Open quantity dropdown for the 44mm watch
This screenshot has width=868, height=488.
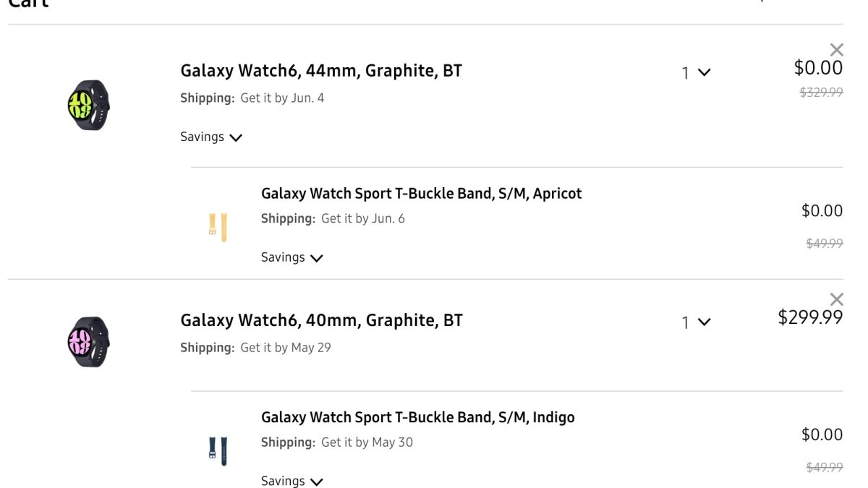coord(696,72)
